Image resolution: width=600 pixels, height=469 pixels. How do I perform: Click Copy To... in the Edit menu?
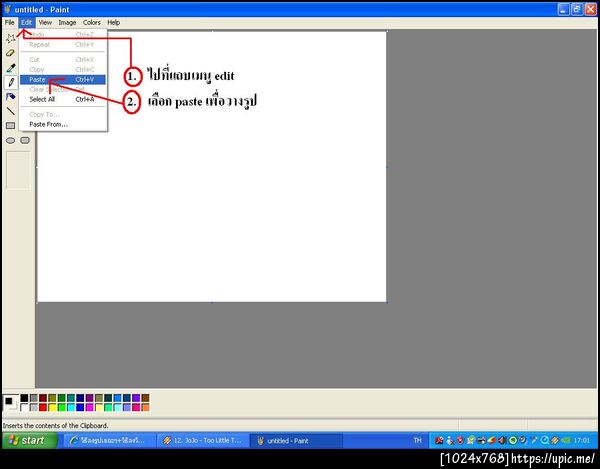click(x=62, y=114)
